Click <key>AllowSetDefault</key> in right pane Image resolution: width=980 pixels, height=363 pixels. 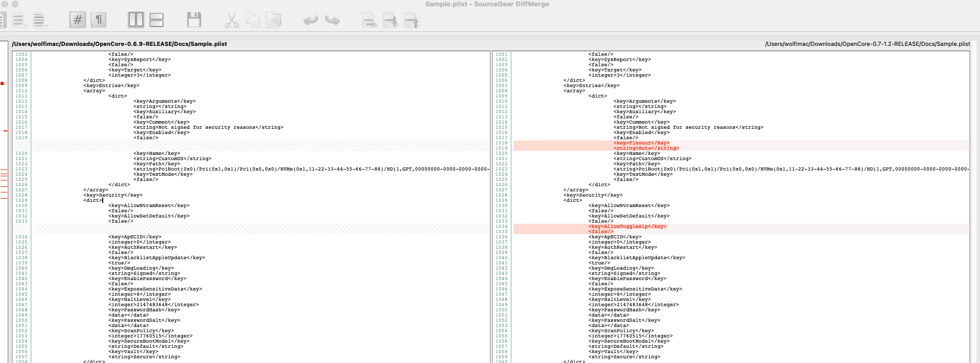[x=629, y=216]
